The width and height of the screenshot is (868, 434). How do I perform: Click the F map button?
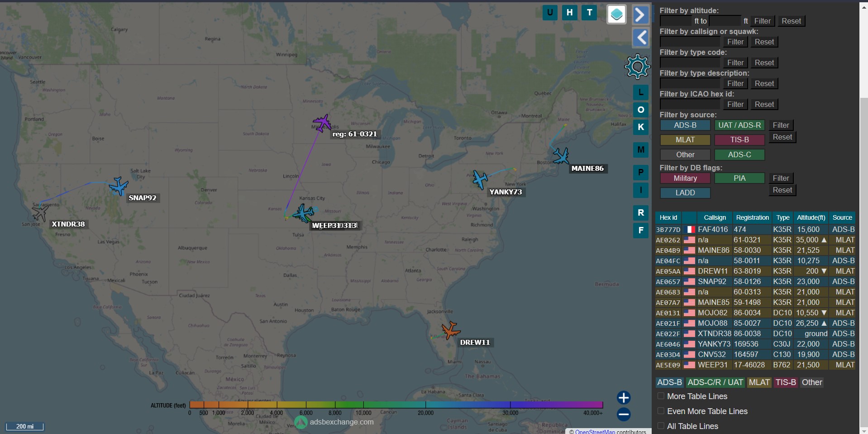coord(641,230)
